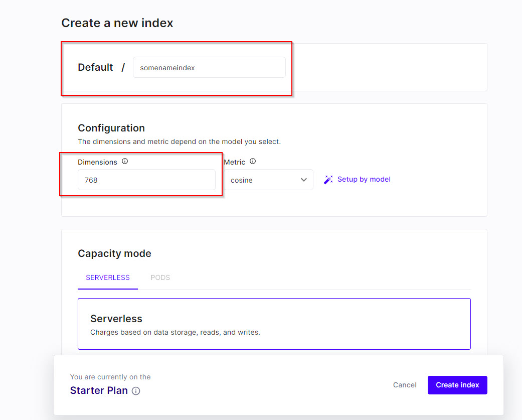Click the Metric info icon
The width and height of the screenshot is (522, 420).
253,161
